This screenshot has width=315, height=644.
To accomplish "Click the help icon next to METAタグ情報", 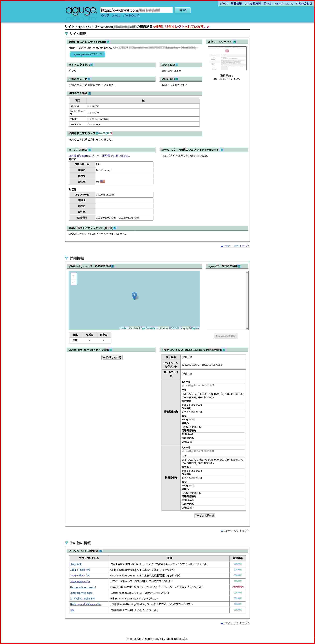I will [x=89, y=93].
